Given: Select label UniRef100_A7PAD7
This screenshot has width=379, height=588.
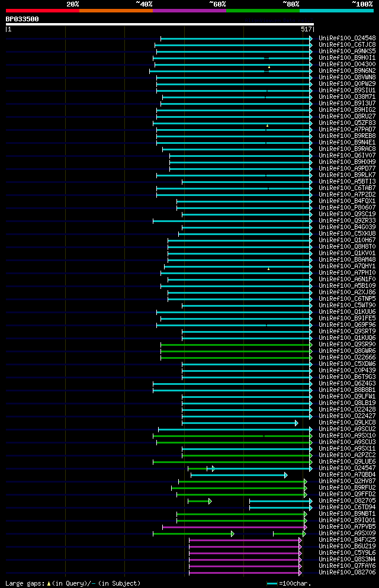Looking at the screenshot, I should point(347,129).
